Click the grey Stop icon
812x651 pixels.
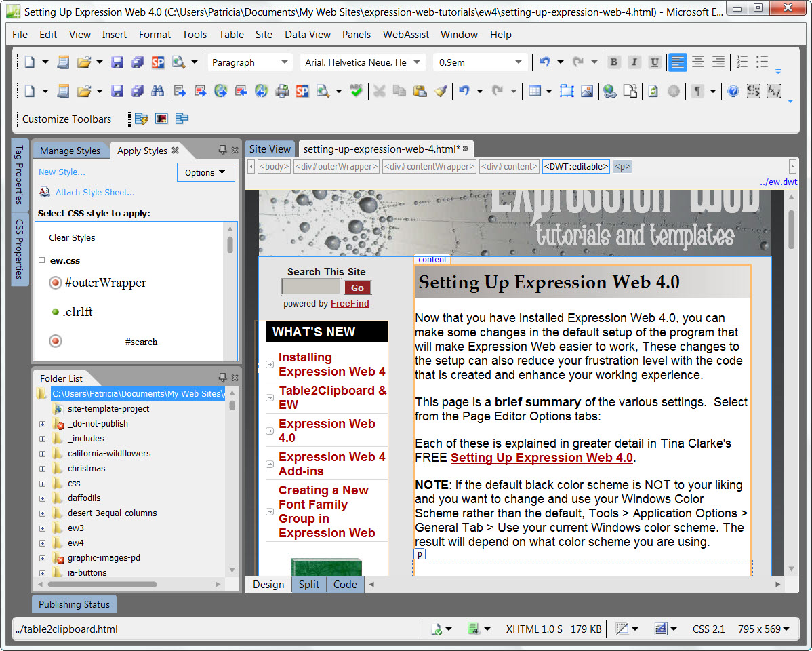click(674, 92)
